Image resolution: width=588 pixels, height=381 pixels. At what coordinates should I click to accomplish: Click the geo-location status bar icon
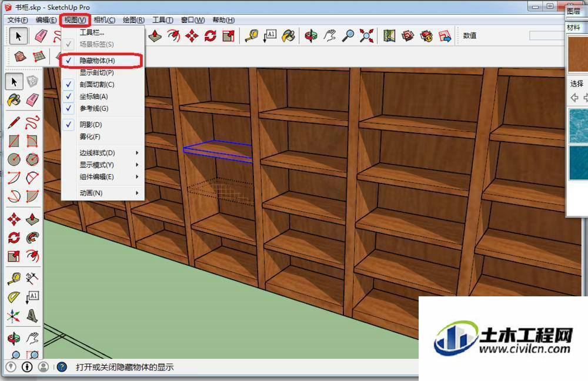pyautogui.click(x=11, y=367)
